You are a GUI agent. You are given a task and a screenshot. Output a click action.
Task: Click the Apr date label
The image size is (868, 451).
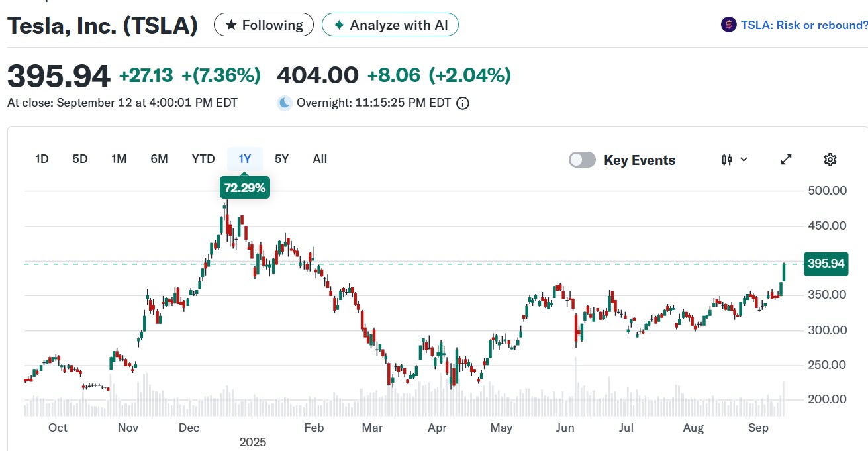coord(437,428)
